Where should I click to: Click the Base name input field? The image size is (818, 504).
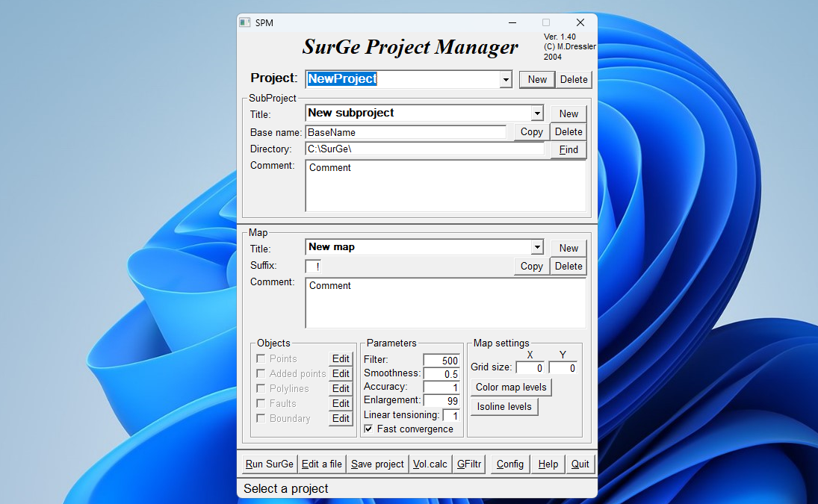coord(406,132)
